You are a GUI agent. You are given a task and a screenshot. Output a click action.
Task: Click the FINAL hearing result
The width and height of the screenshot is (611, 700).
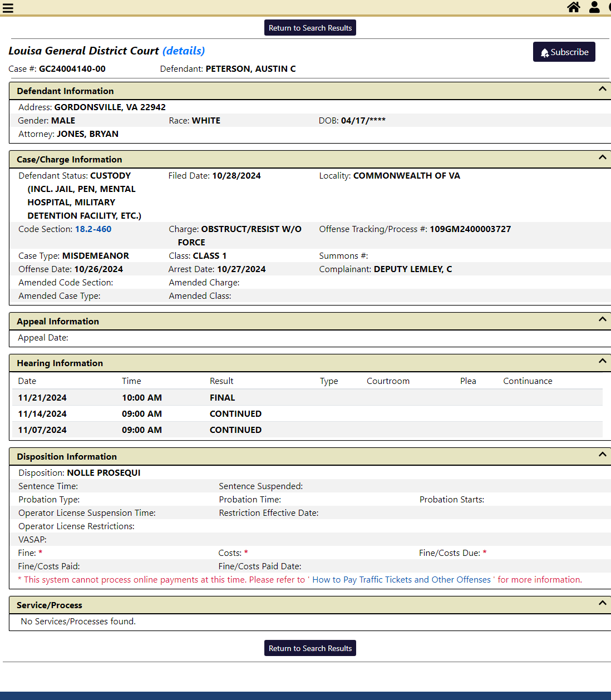click(223, 398)
